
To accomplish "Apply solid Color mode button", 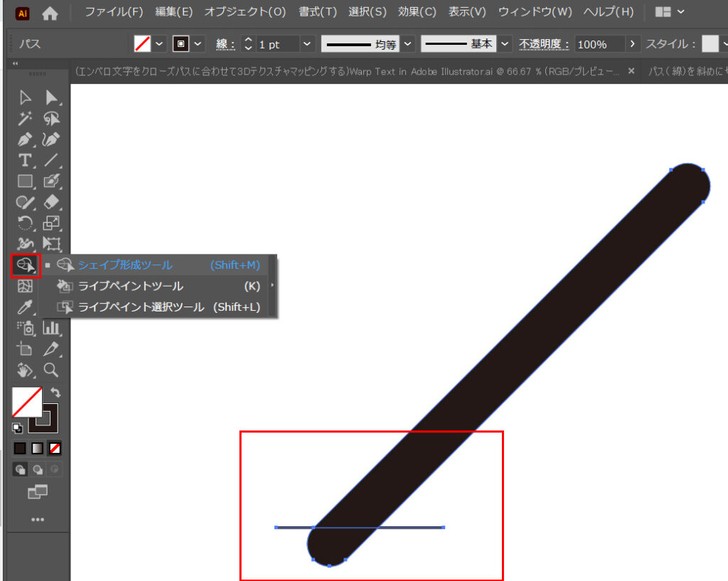I will point(20,448).
